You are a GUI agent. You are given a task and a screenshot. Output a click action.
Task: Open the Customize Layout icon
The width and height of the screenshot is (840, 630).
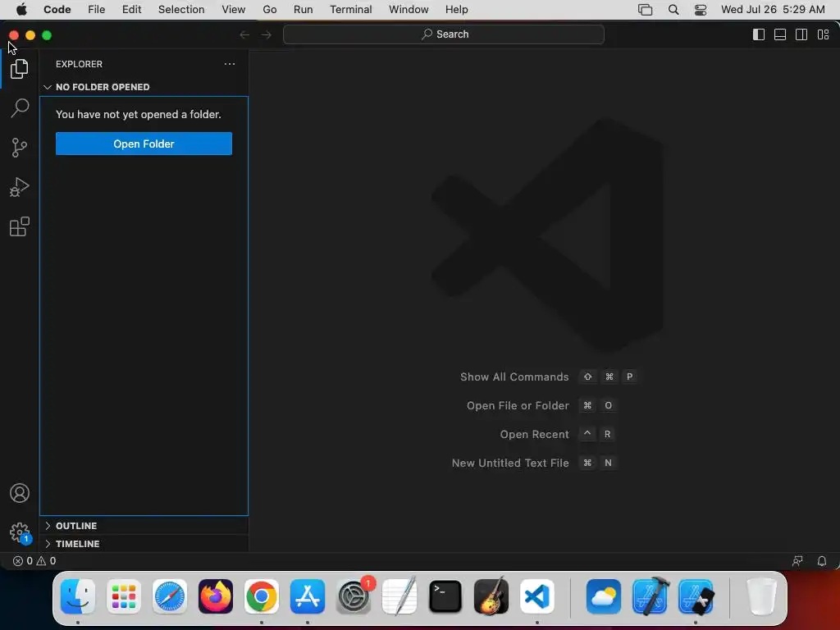[x=823, y=34]
